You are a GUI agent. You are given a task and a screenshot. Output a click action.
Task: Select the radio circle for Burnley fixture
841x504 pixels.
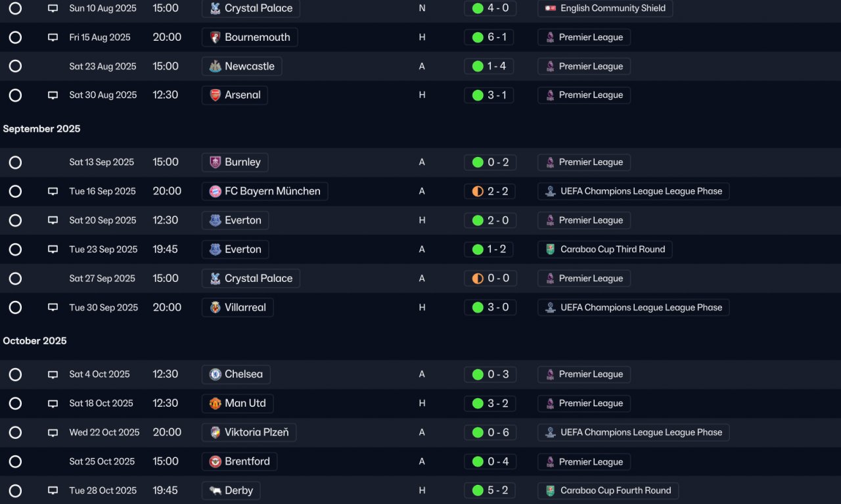(x=15, y=162)
